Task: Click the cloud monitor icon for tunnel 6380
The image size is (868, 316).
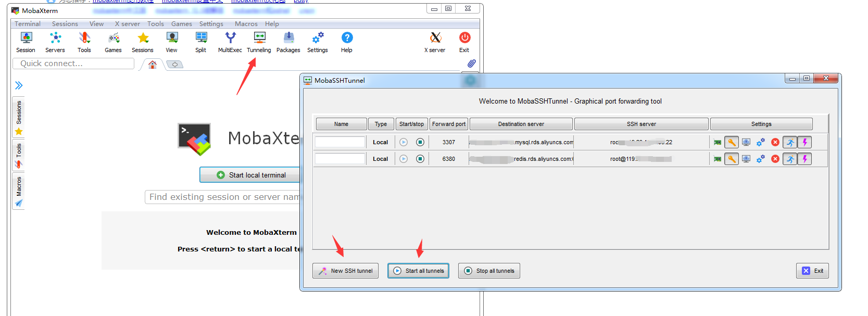Action: click(746, 159)
